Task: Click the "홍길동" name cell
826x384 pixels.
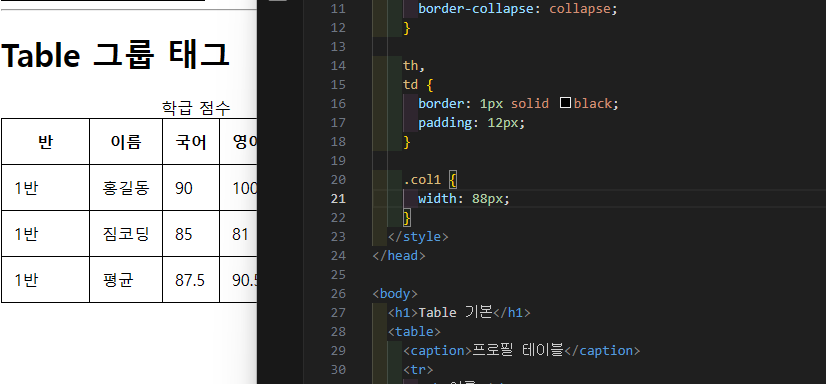Action: point(126,188)
